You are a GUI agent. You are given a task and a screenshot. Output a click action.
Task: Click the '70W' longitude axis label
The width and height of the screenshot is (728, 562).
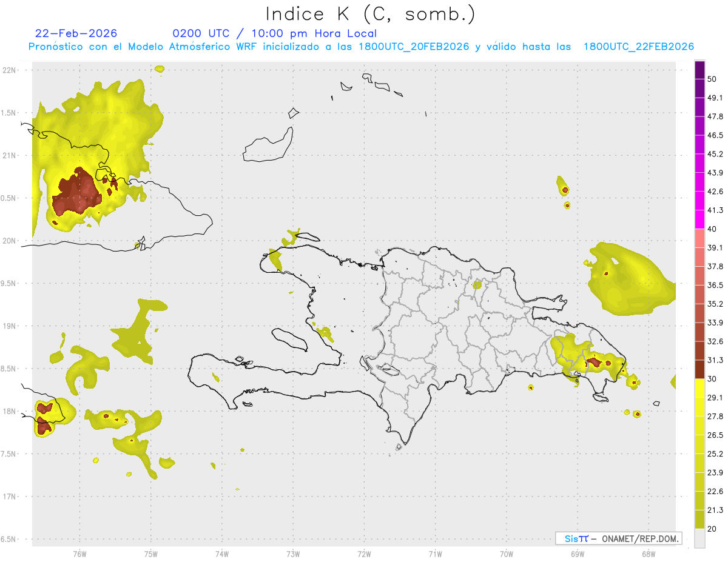pos(507,554)
